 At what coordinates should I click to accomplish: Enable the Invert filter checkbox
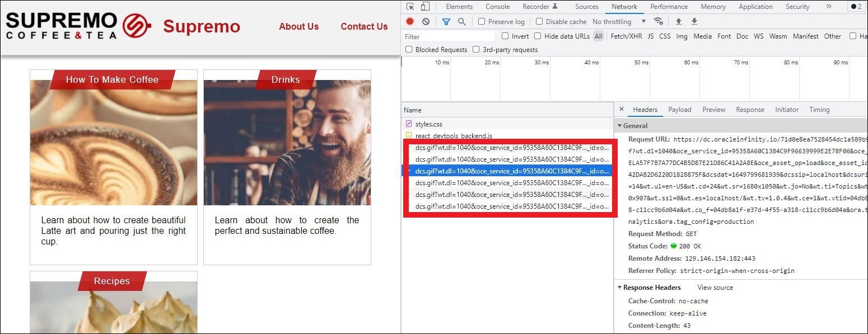505,36
